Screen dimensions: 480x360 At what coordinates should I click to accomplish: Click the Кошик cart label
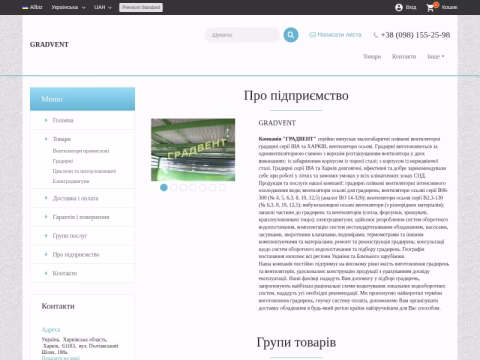click(x=450, y=7)
